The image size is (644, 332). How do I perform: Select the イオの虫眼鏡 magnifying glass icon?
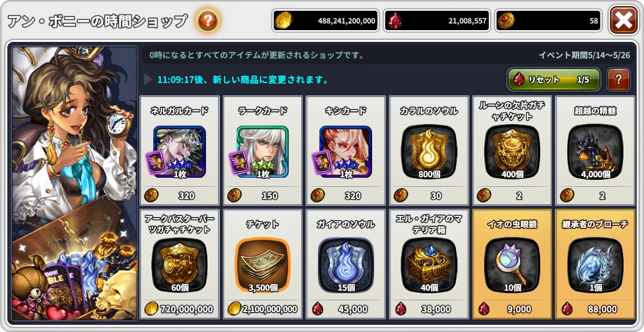[512, 265]
